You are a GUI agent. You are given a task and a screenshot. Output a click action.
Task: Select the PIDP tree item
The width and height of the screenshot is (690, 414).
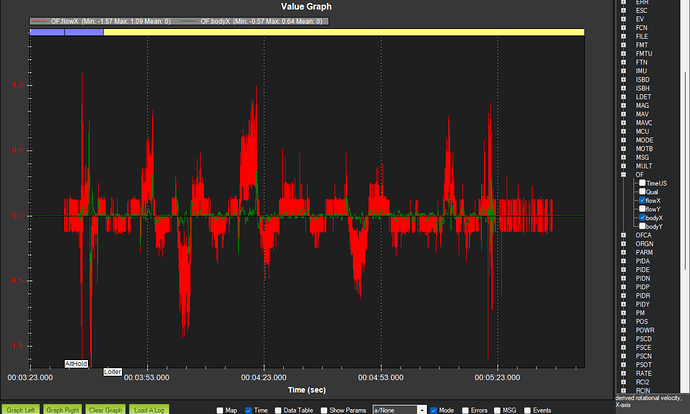[642, 287]
